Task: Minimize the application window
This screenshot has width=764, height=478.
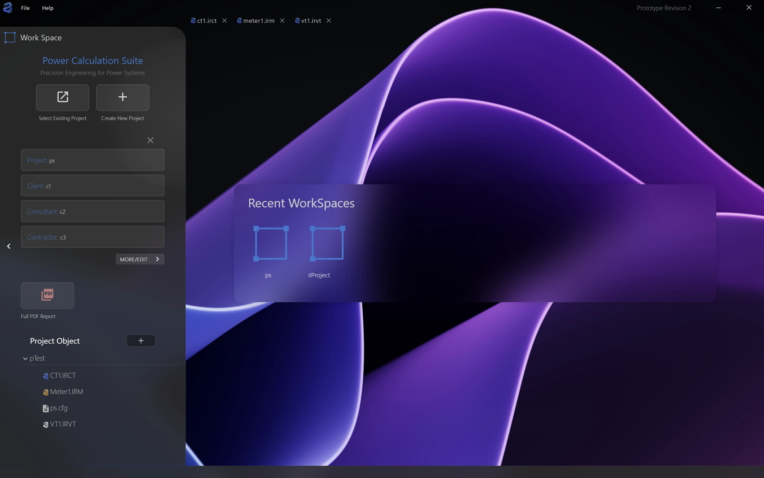Action: (719, 8)
